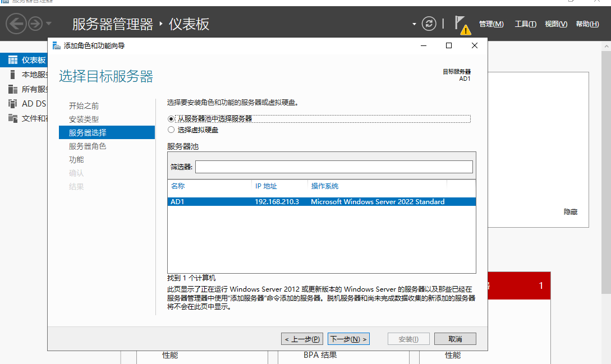
Task: Select 选择虚拟硬盘 radio button
Action: pyautogui.click(x=171, y=130)
